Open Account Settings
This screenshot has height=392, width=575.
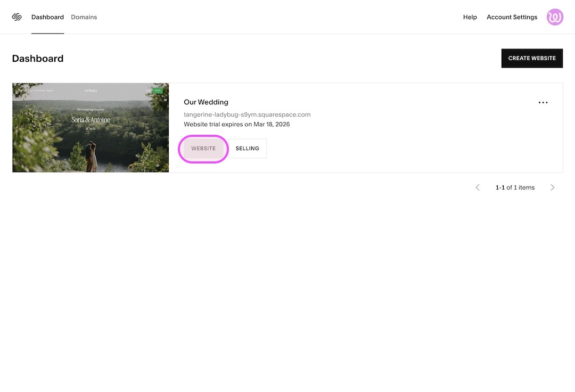512,17
